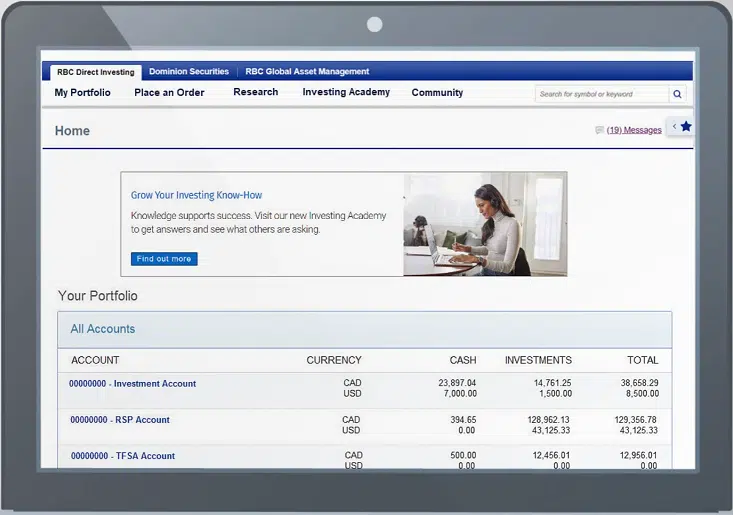Open RBC Global Asset Management tab
This screenshot has height=515, width=733.
click(x=307, y=72)
